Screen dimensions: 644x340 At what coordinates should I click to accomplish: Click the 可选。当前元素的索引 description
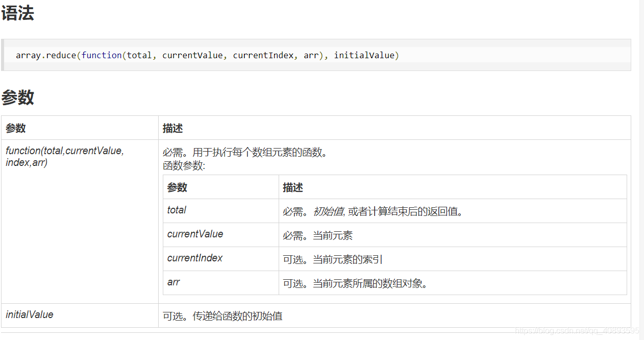333,259
